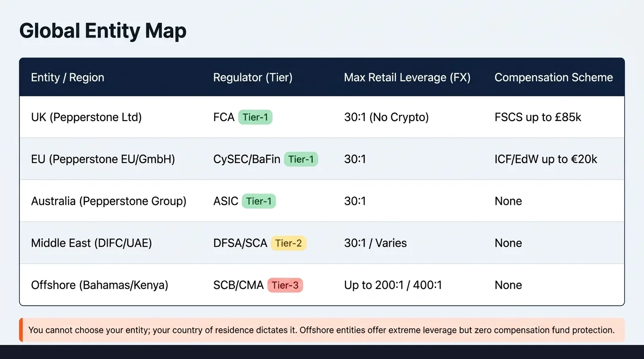This screenshot has width=644, height=359.
Task: Click "None" compensation in the Middle East row
Action: click(508, 243)
